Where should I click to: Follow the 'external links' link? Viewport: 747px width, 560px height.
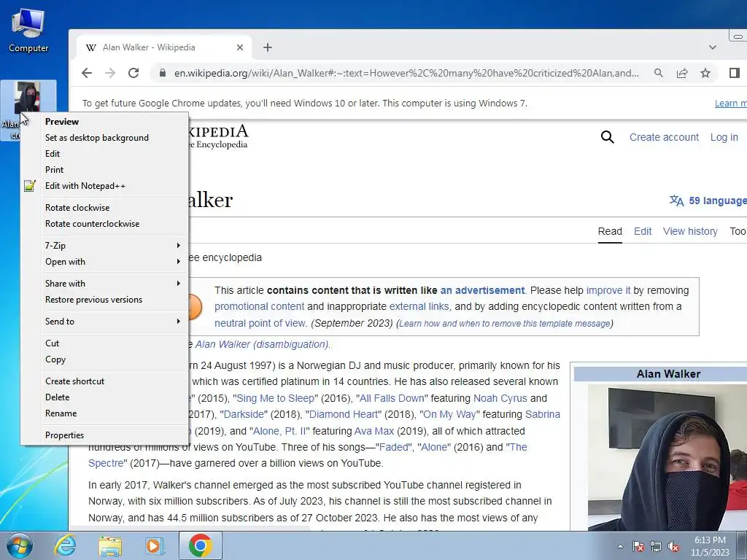pos(419,307)
